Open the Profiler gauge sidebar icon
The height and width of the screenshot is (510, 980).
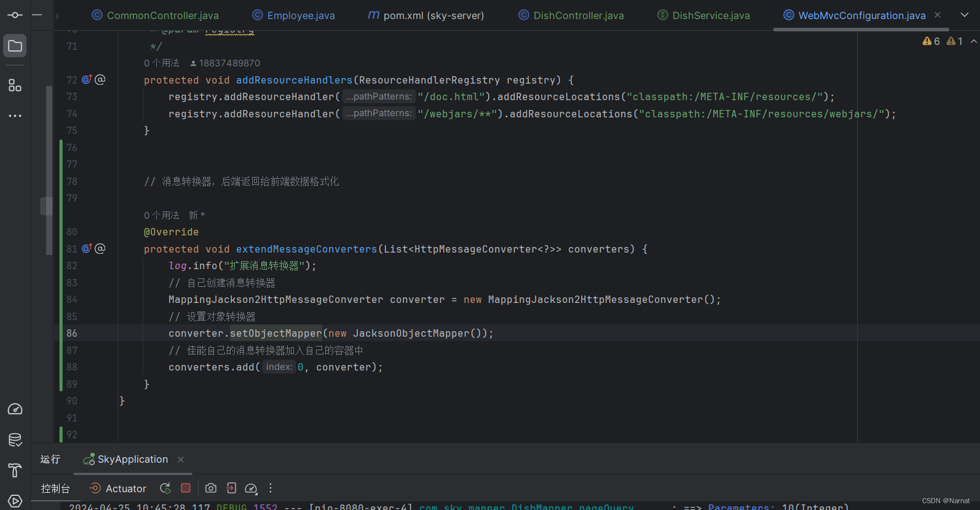pos(15,409)
